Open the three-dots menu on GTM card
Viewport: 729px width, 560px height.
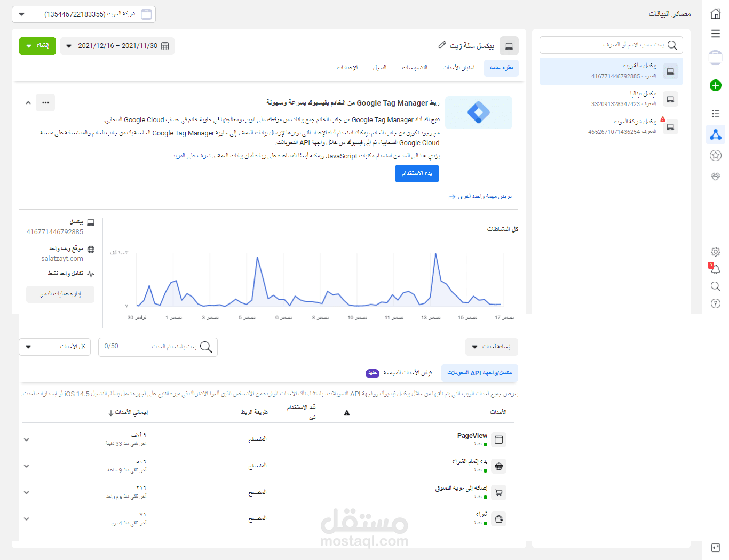[45, 102]
